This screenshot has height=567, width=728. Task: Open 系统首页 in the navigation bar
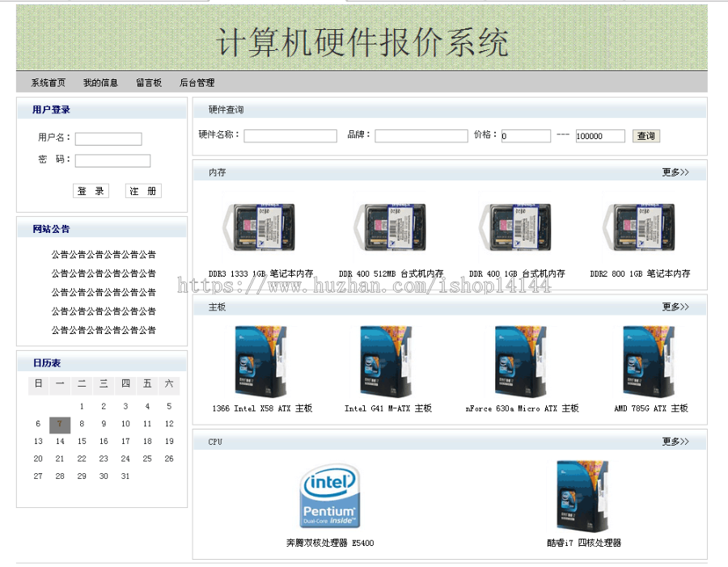click(49, 83)
